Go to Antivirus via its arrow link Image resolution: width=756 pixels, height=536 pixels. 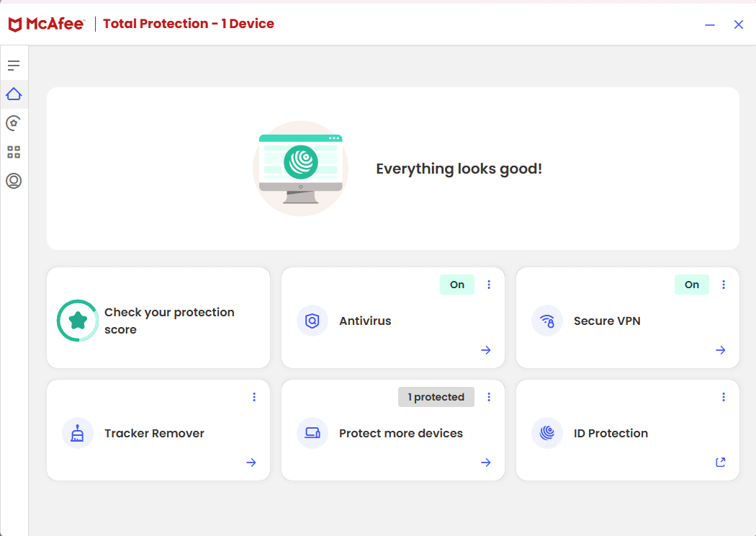(x=485, y=350)
